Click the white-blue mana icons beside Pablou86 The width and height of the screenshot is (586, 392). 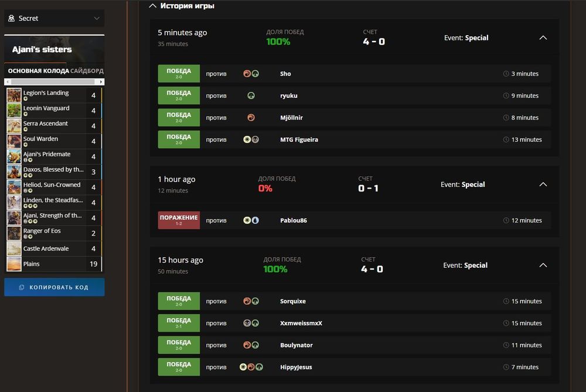(x=251, y=221)
